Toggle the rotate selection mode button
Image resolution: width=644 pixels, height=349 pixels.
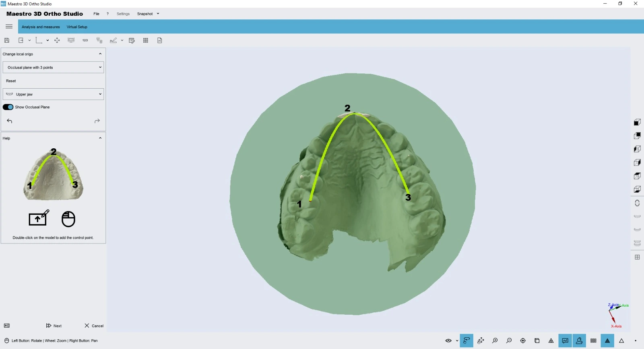466,341
